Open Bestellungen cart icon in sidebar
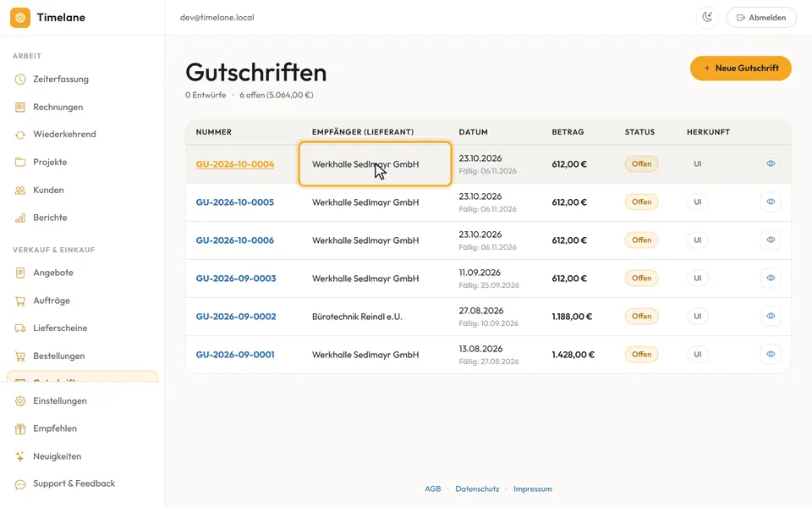Image resolution: width=812 pixels, height=508 pixels. (20, 356)
